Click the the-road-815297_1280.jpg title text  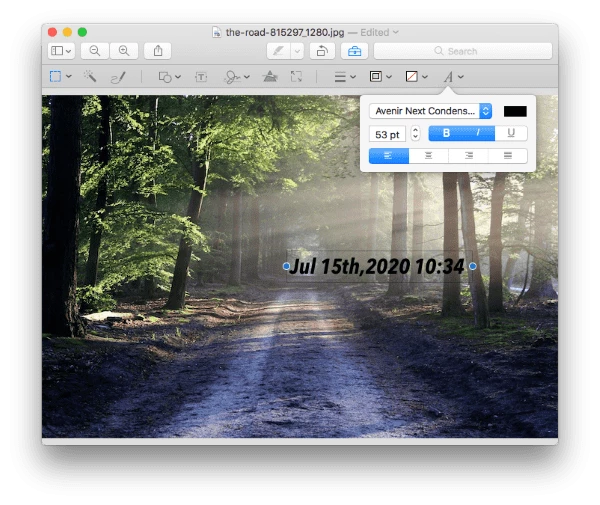[x=285, y=33]
